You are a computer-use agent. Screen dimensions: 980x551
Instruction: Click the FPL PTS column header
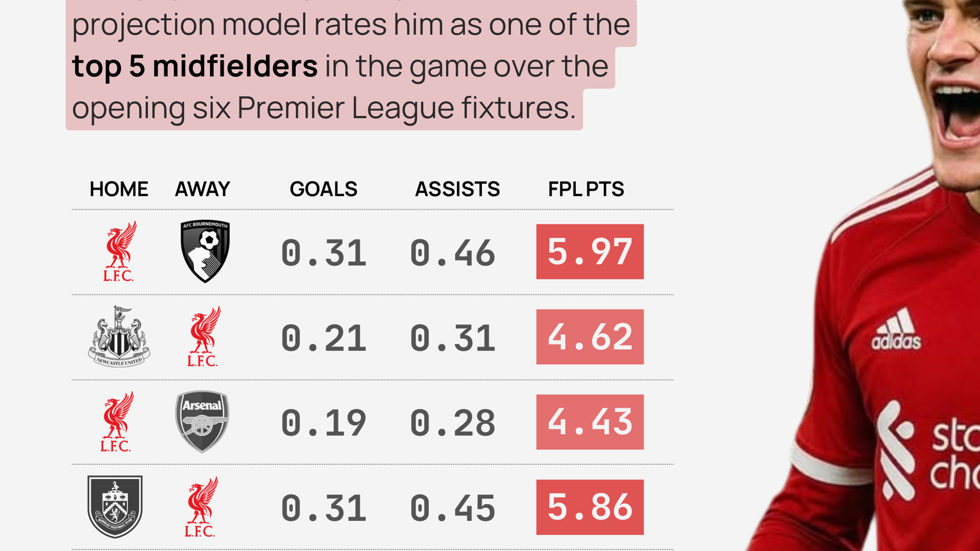pos(586,189)
